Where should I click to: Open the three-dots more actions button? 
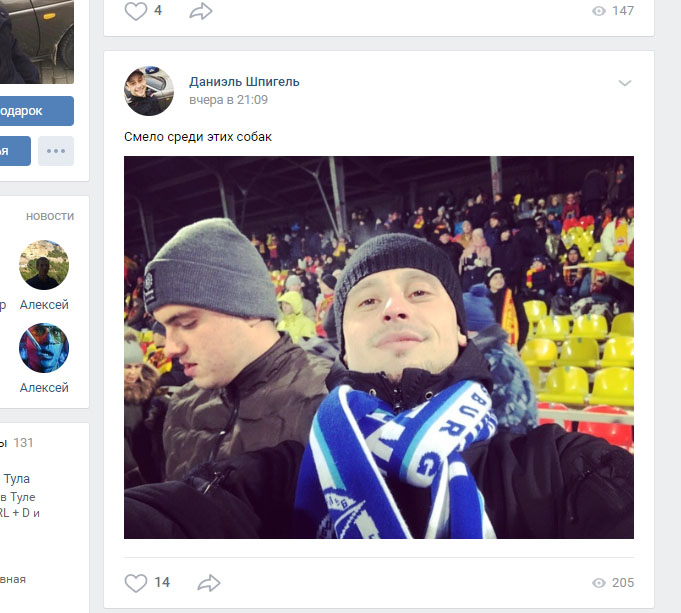click(x=56, y=151)
